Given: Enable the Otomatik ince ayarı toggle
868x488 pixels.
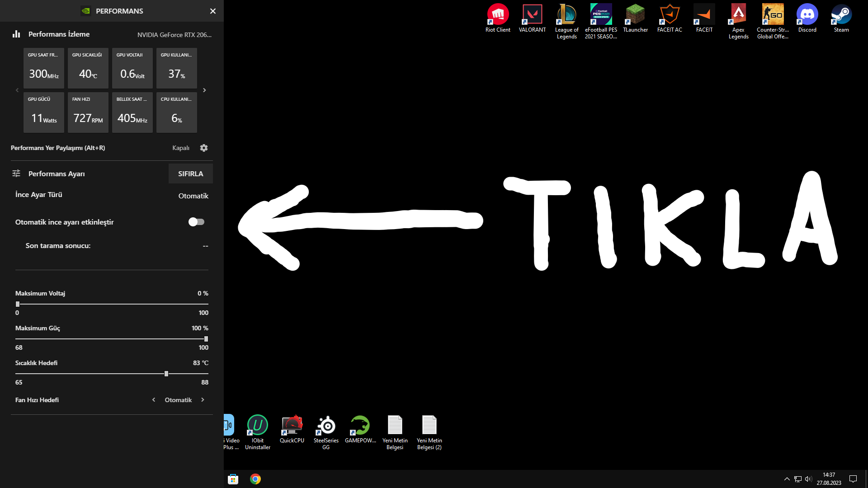Looking at the screenshot, I should (x=196, y=222).
